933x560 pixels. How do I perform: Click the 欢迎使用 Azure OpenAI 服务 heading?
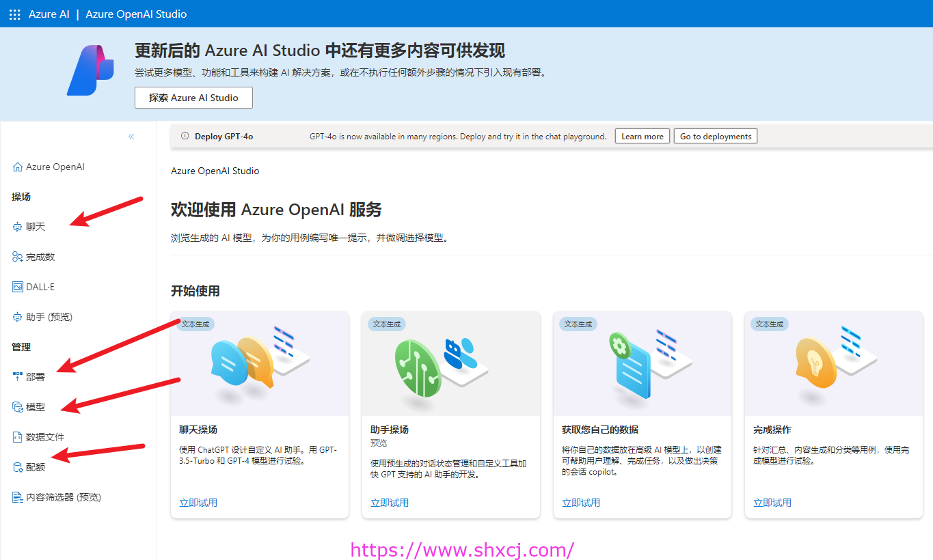coord(276,210)
